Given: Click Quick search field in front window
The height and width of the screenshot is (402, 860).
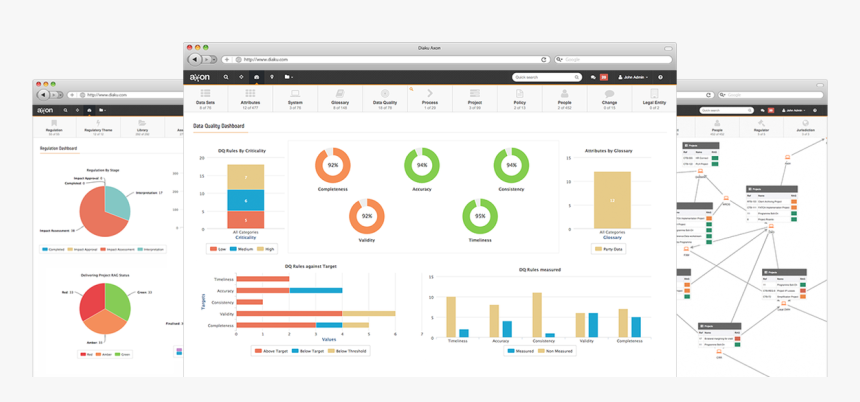Looking at the screenshot, I should click(x=547, y=77).
